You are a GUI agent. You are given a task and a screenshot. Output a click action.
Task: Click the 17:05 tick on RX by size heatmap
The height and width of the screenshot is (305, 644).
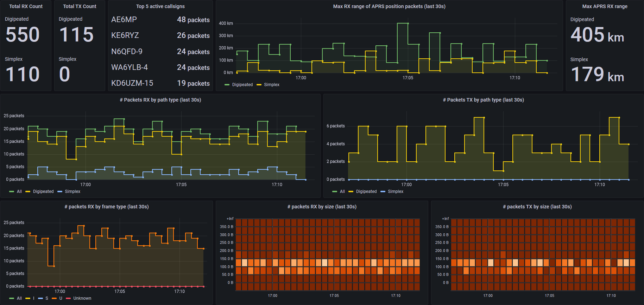[334, 296]
